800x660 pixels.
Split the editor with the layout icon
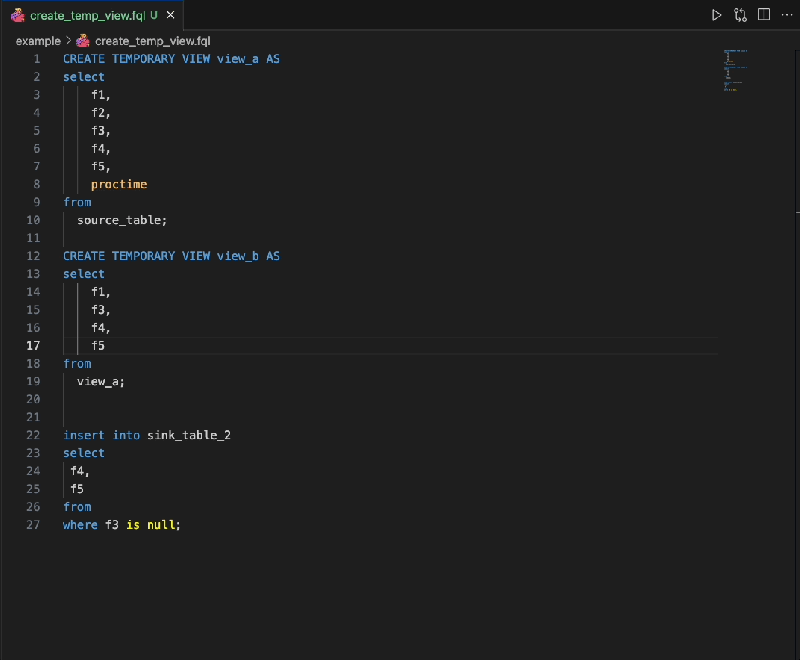[x=764, y=14]
